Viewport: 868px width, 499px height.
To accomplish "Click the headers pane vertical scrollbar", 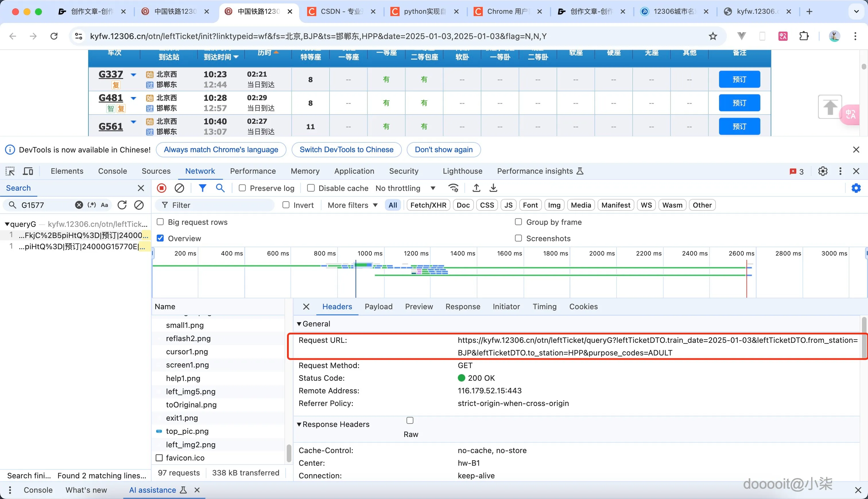I will (864, 338).
